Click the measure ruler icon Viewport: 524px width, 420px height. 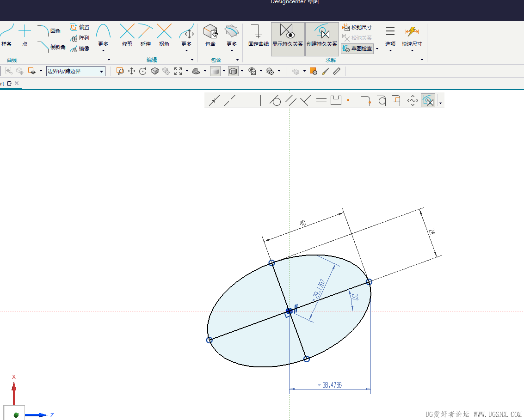[337, 71]
